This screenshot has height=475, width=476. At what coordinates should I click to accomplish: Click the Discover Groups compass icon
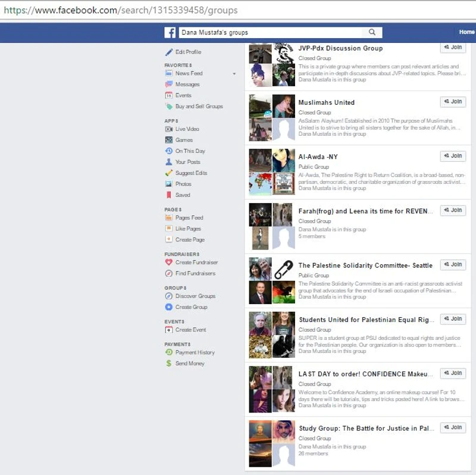click(x=169, y=296)
